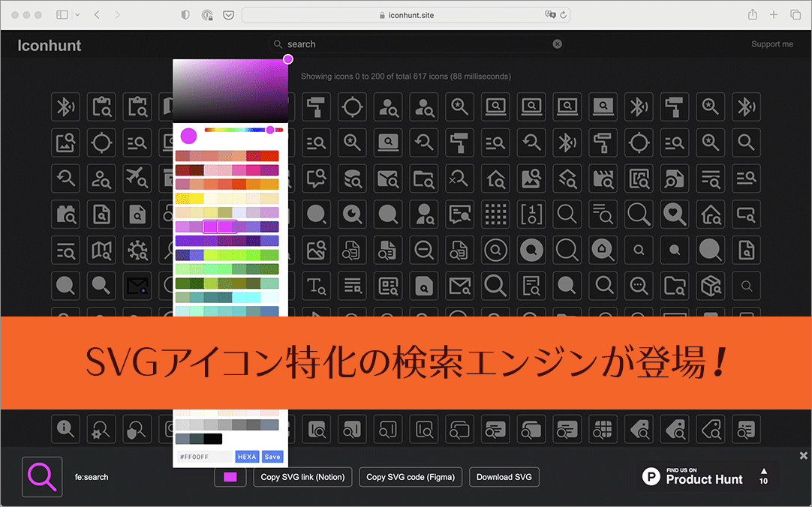Select the paint roller icon
The height and width of the screenshot is (507, 812).
[x=675, y=106]
